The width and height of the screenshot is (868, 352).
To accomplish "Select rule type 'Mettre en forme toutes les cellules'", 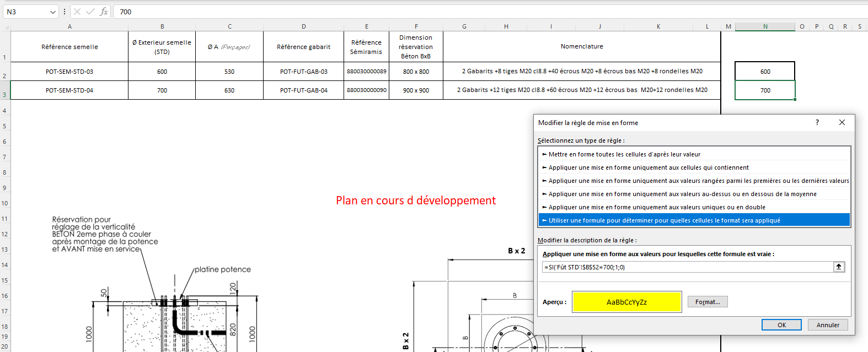I will click(624, 154).
